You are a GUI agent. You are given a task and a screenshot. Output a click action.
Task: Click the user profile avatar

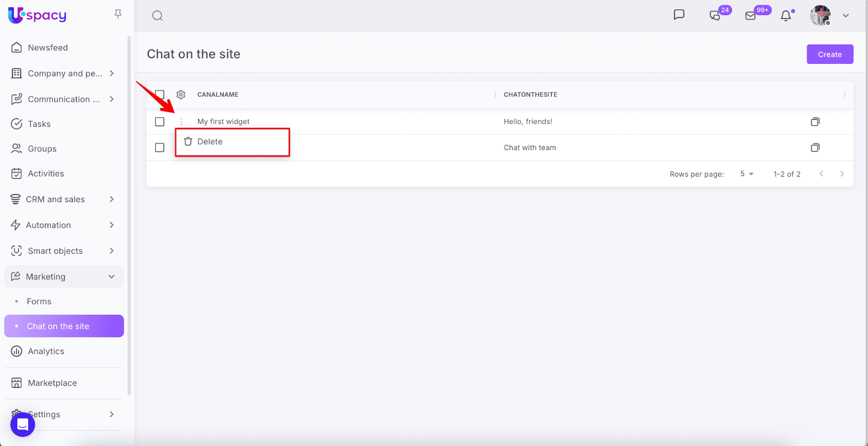click(820, 16)
